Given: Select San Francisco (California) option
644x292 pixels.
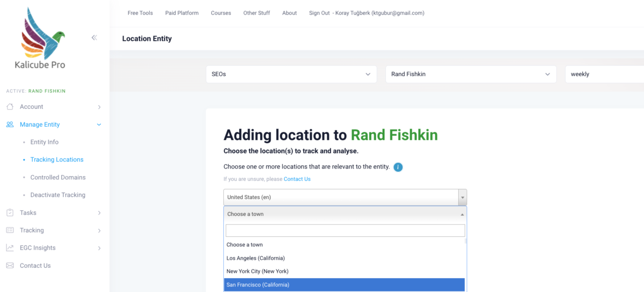Looking at the screenshot, I should (x=344, y=285).
